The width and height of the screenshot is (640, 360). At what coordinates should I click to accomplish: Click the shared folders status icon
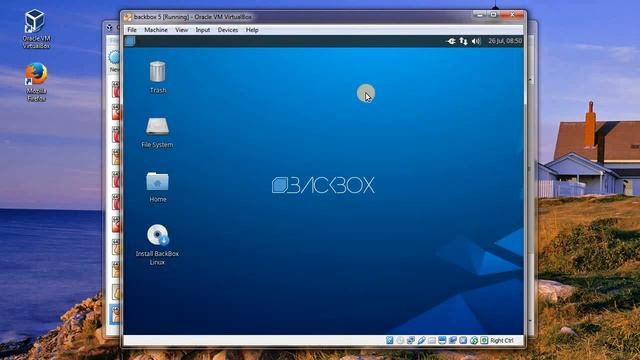432,340
